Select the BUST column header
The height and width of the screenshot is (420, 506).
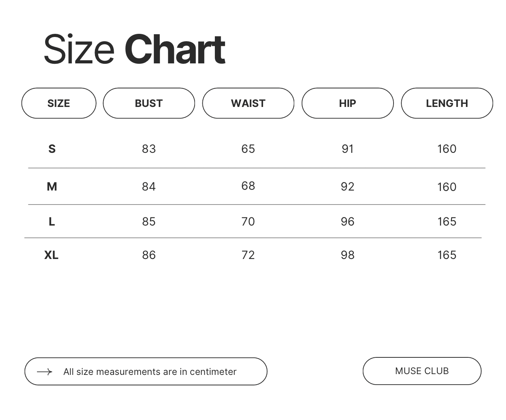click(x=149, y=103)
